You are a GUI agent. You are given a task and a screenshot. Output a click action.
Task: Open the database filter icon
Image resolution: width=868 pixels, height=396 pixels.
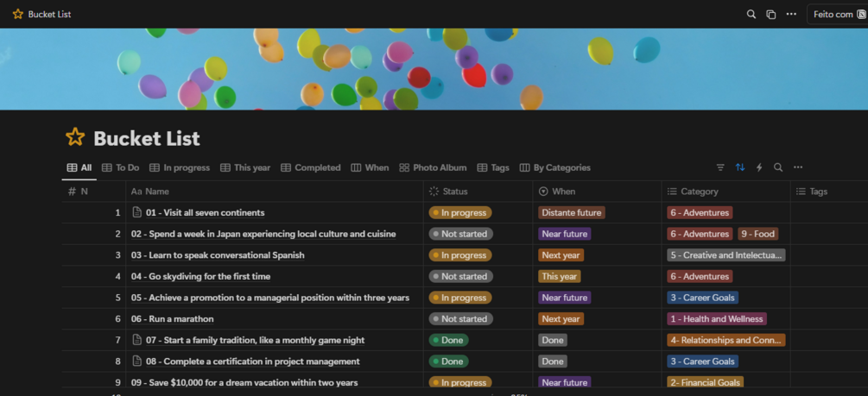point(720,167)
